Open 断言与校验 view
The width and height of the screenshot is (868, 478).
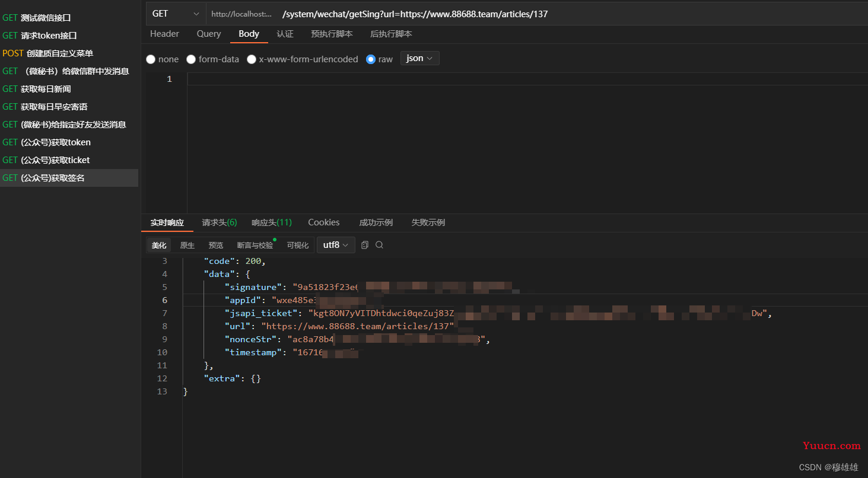point(255,245)
